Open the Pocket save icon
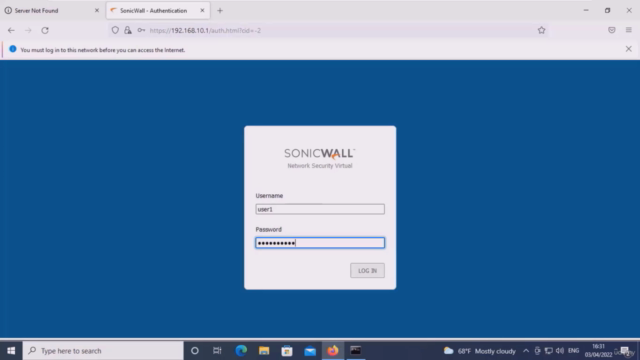640x360 pixels. pos(611,30)
